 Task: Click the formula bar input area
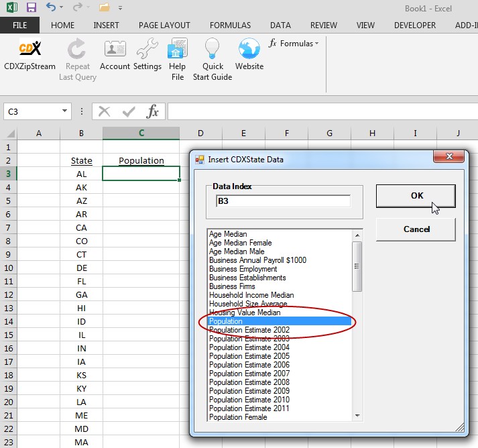tap(322, 111)
